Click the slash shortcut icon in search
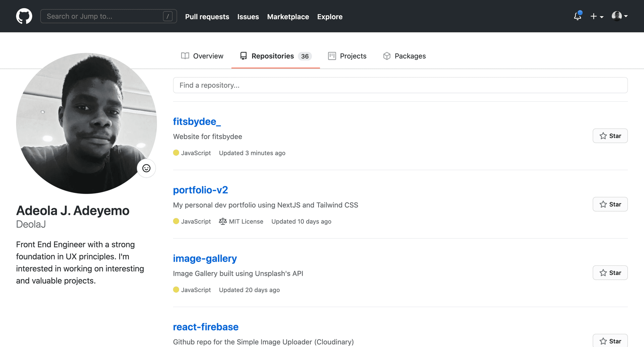644x347 pixels. tap(168, 16)
